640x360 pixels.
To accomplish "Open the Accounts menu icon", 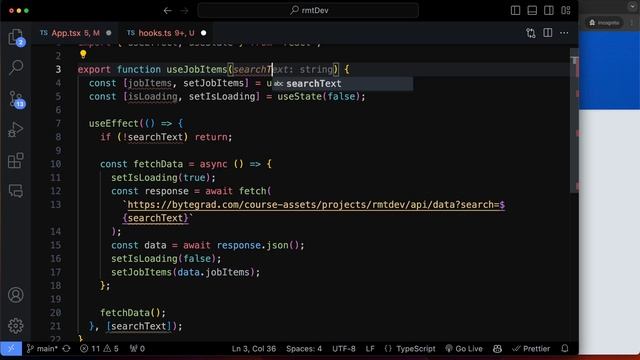I will click(16, 295).
